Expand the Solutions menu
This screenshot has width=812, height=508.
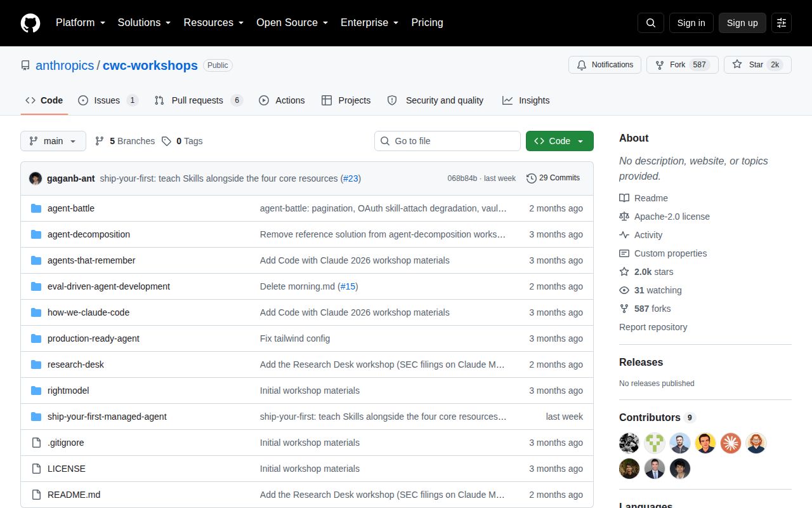click(144, 23)
